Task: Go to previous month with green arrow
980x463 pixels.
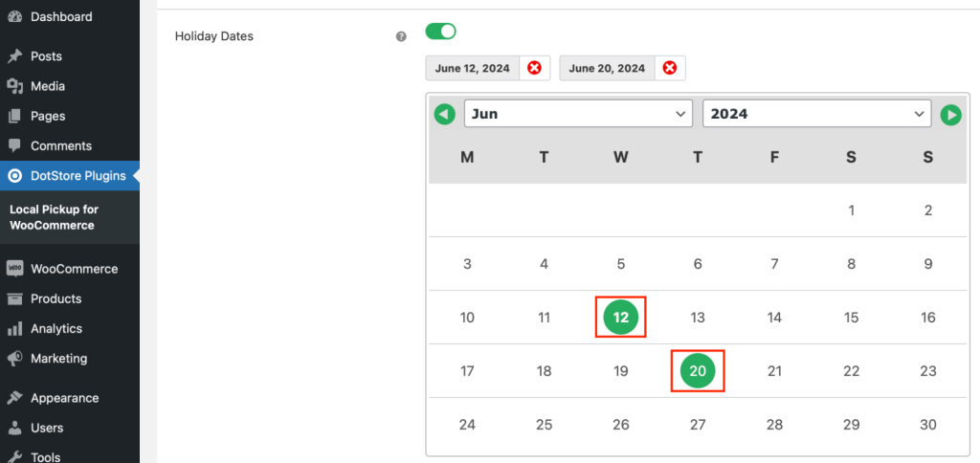Action: click(x=444, y=115)
